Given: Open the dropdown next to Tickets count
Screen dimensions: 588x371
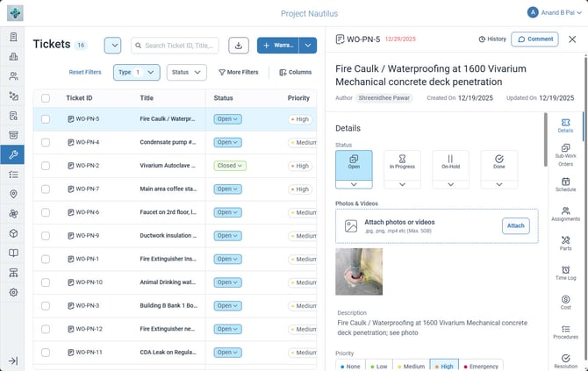Looking at the screenshot, I should [112, 46].
